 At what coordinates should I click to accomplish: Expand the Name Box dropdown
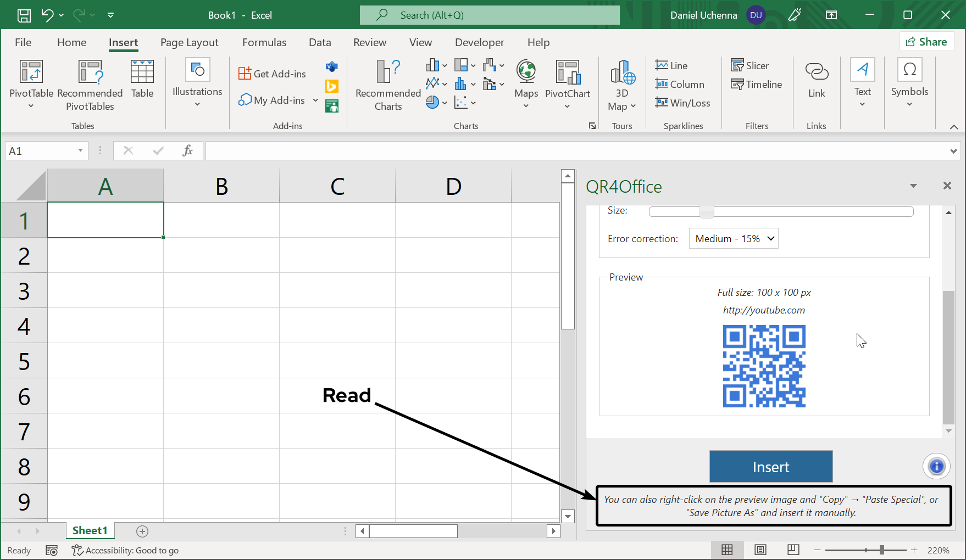coord(80,151)
